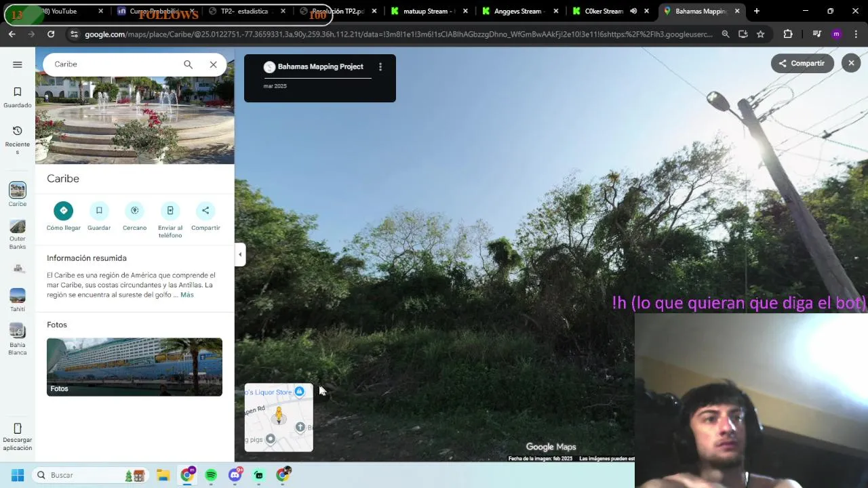Viewport: 868px width, 488px height.
Task: Switch to the C0ker Stream tab
Action: (x=604, y=11)
